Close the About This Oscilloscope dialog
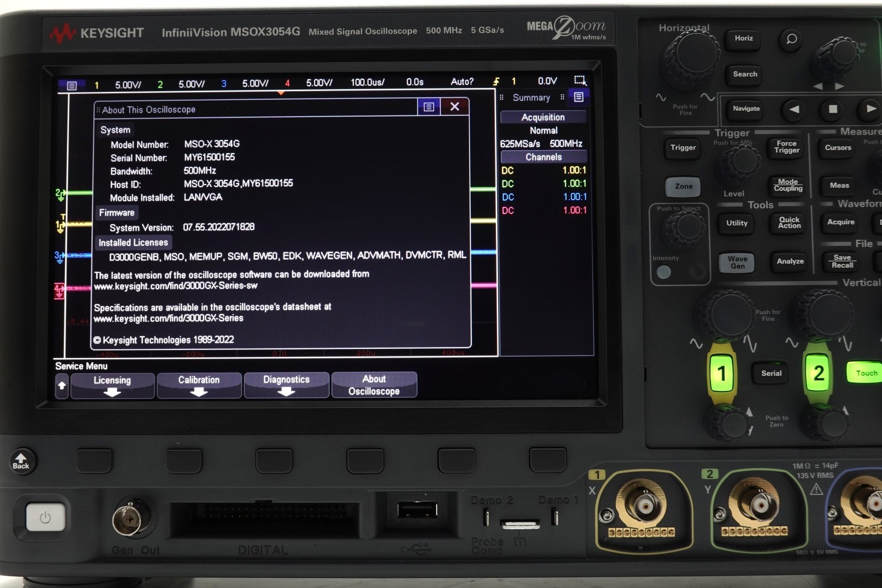 click(455, 106)
